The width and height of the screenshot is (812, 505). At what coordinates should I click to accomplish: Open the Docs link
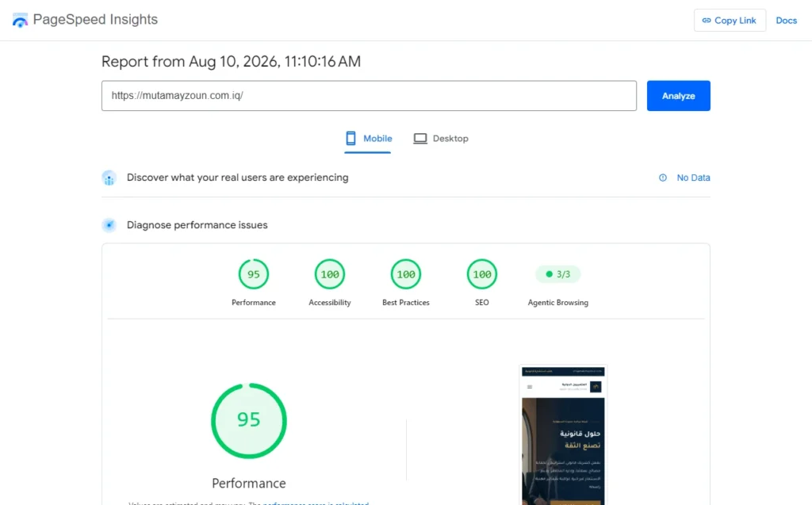pyautogui.click(x=786, y=20)
